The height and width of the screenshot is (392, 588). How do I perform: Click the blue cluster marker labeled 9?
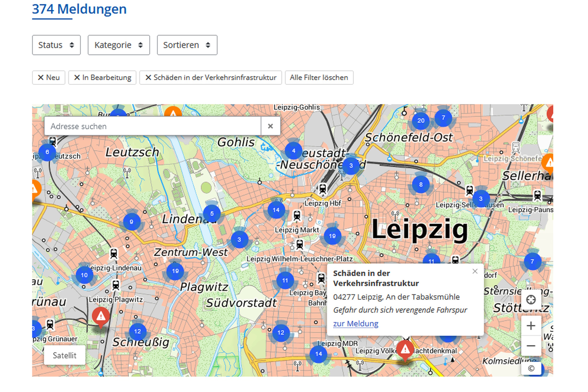click(131, 222)
